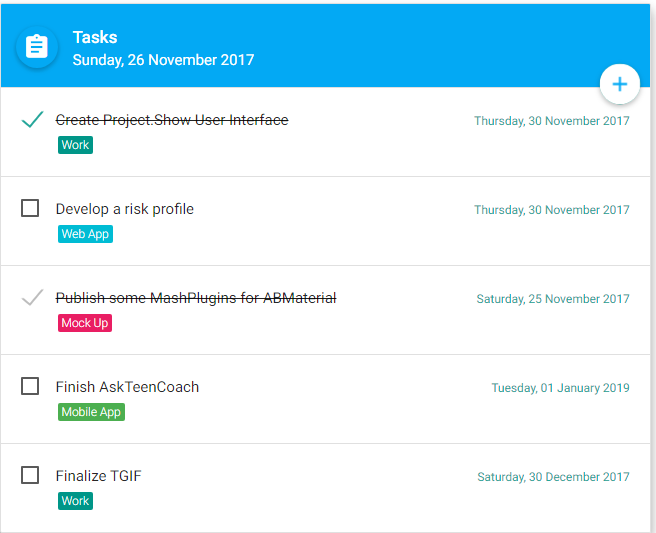This screenshot has width=656, height=533.
Task: Click the Saturday, 30 December 2017 due date
Action: tap(553, 477)
